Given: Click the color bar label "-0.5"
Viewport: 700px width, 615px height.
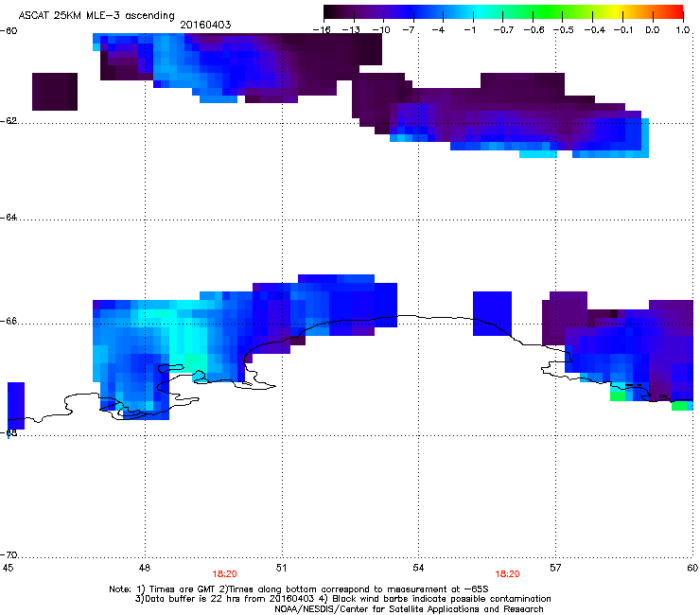Looking at the screenshot, I should pos(564,30).
